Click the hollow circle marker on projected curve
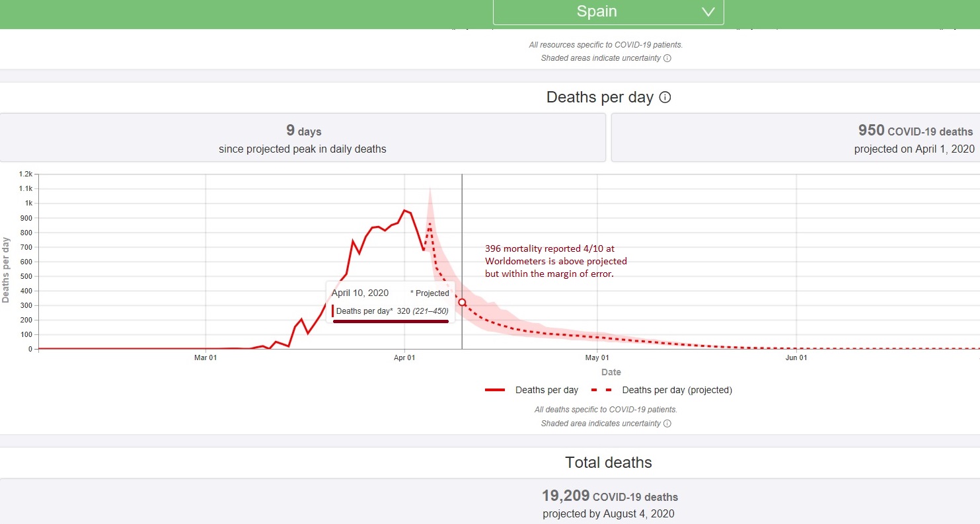Viewport: 980px width, 524px height. (x=462, y=302)
